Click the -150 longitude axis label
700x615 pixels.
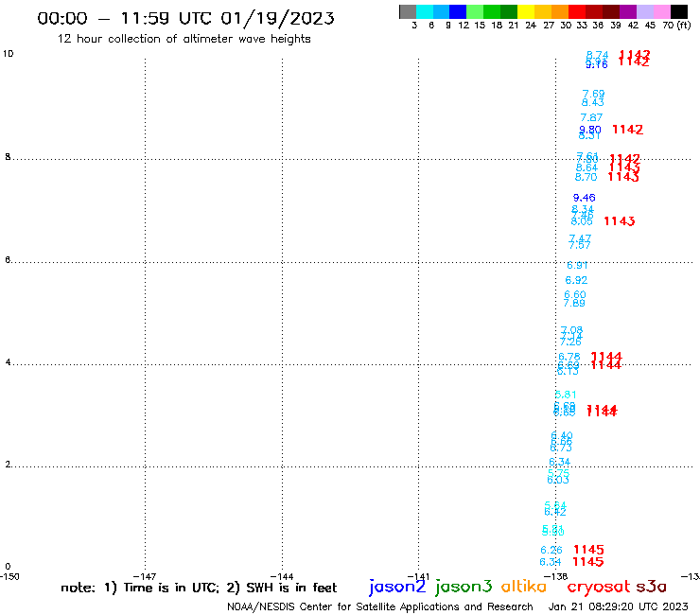tap(9, 576)
